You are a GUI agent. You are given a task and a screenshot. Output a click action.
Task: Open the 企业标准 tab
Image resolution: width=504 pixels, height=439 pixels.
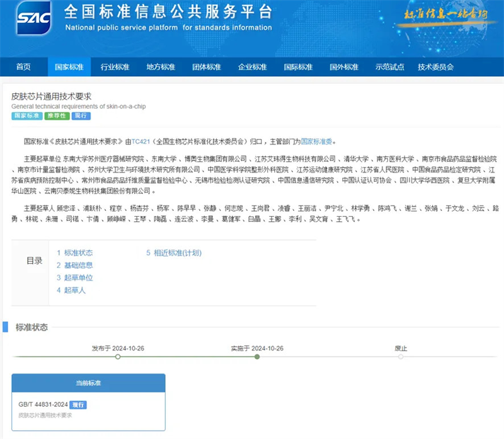252,67
